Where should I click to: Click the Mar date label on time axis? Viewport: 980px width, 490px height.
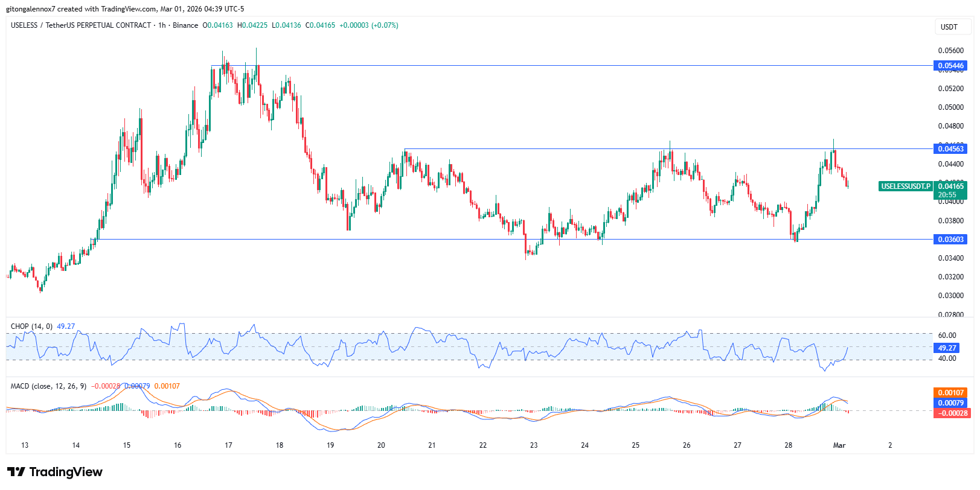click(839, 445)
